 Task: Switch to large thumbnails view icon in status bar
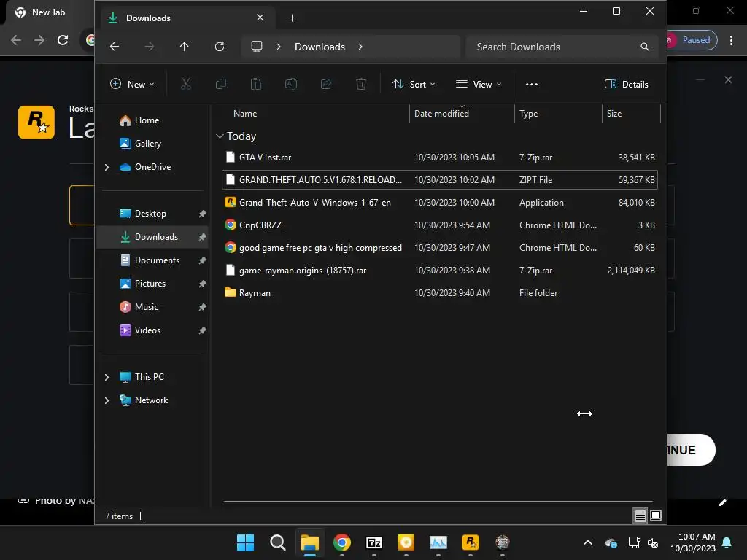click(x=656, y=516)
